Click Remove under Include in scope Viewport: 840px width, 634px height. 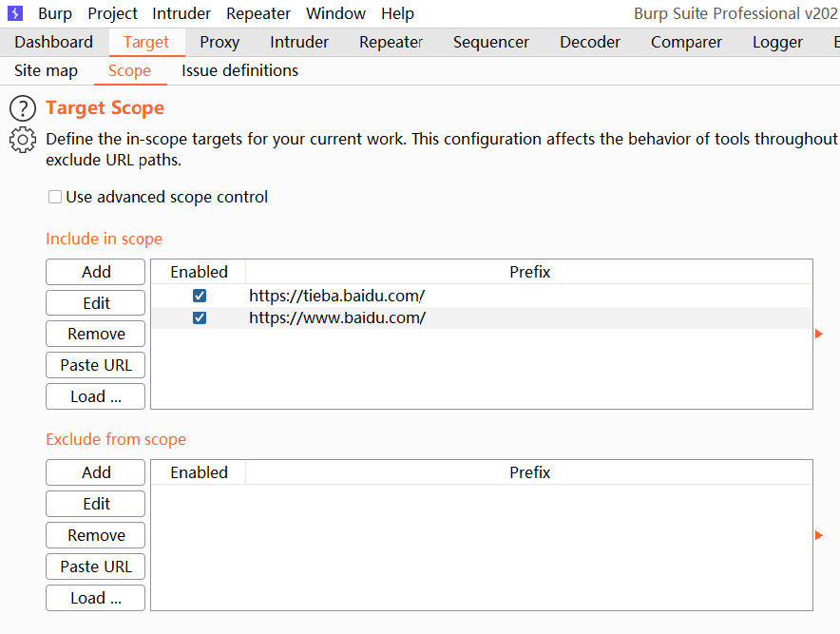click(x=95, y=334)
